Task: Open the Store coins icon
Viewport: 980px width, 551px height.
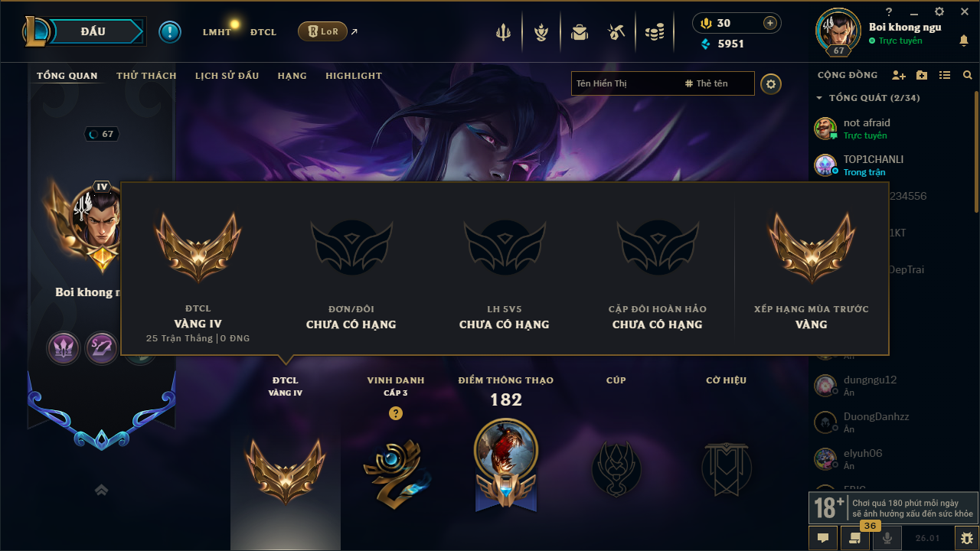Action: 654,32
